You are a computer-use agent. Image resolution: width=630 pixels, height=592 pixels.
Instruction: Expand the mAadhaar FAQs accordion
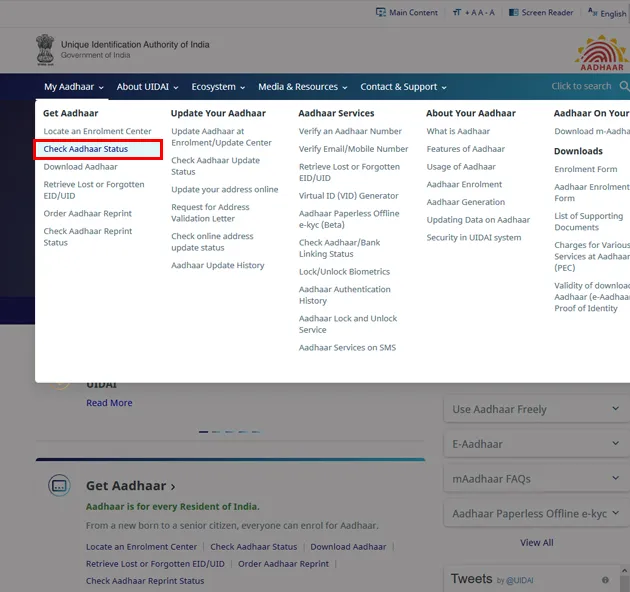[x=615, y=479]
